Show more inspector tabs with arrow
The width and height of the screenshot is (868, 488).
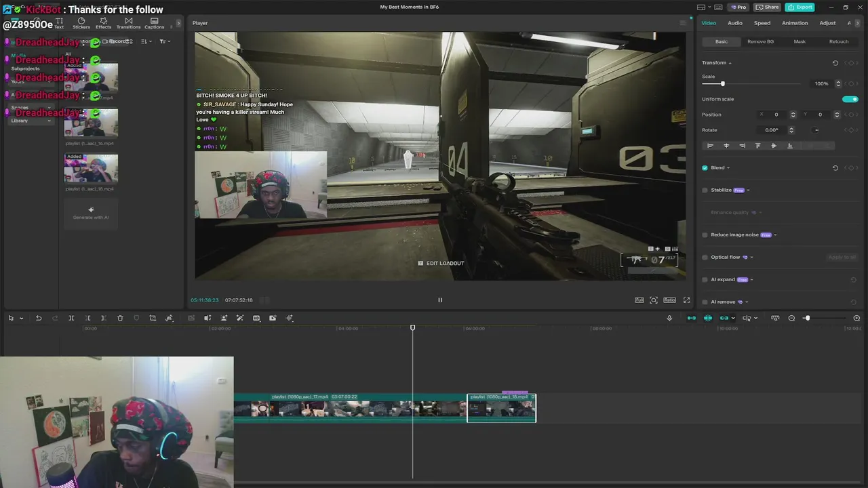pyautogui.click(x=857, y=23)
